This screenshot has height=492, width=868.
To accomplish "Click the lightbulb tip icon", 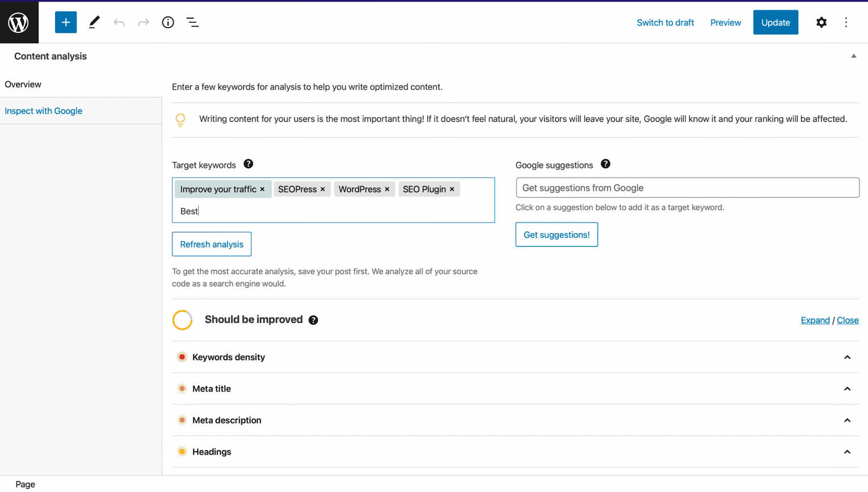I will (x=180, y=120).
